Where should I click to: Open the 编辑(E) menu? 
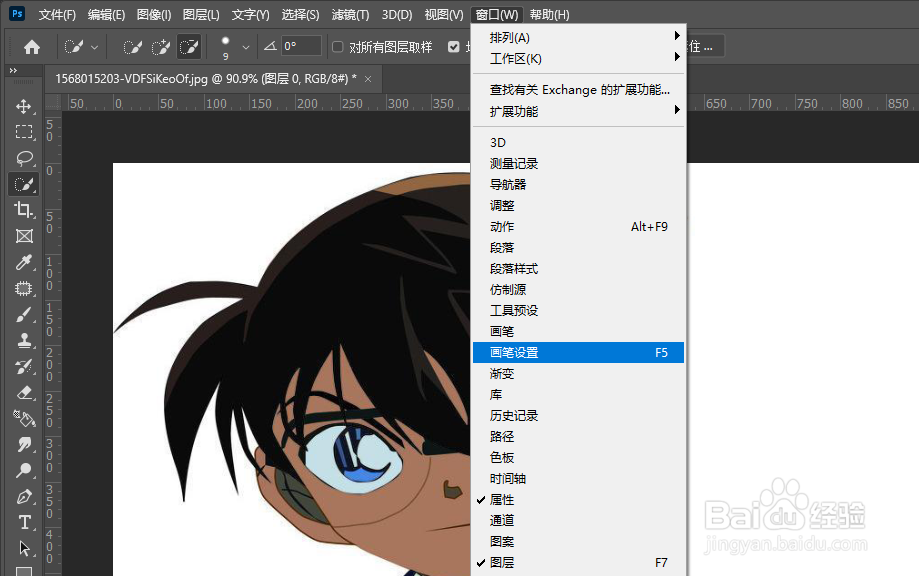(106, 15)
